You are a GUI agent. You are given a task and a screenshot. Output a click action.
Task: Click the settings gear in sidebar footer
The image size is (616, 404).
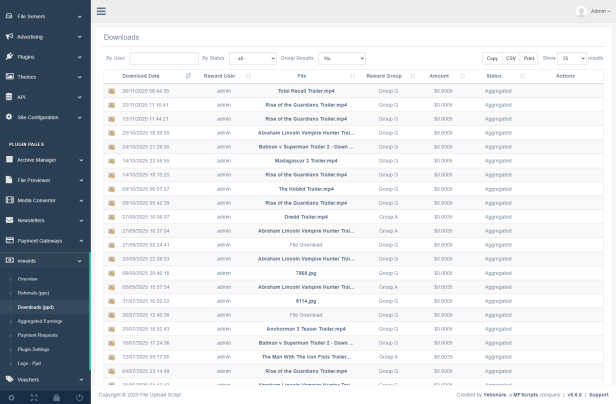click(11, 397)
